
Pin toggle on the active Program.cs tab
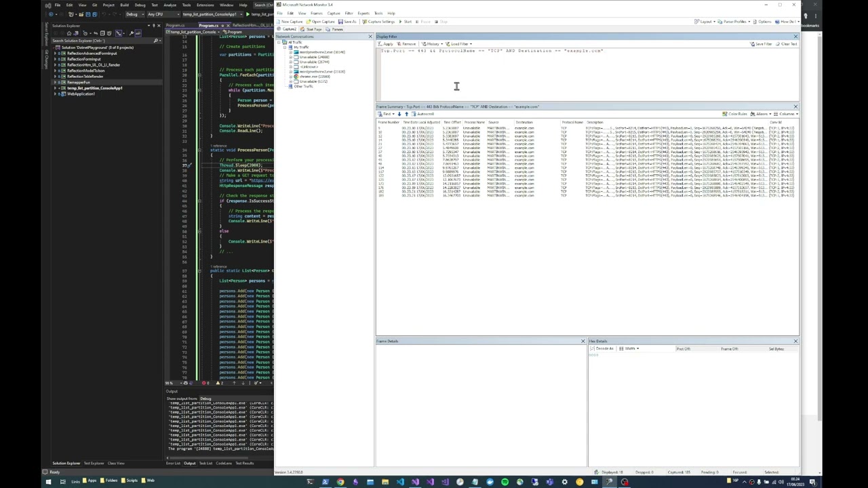[222, 26]
